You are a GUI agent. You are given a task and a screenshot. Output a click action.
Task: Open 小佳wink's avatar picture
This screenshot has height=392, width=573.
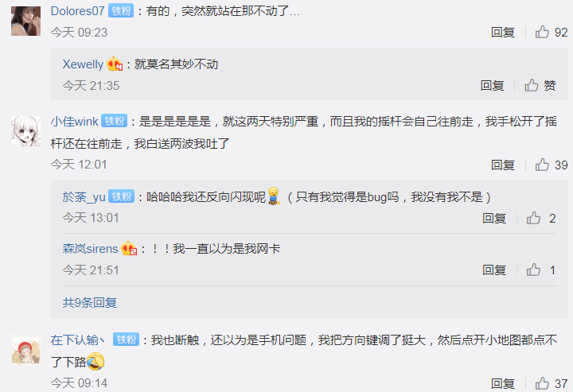(25, 131)
